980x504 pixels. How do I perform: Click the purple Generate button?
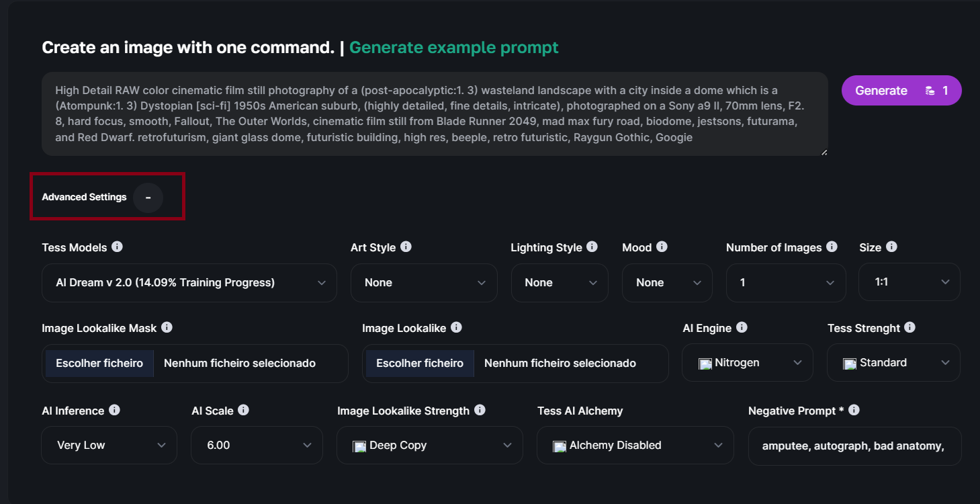[x=901, y=91]
